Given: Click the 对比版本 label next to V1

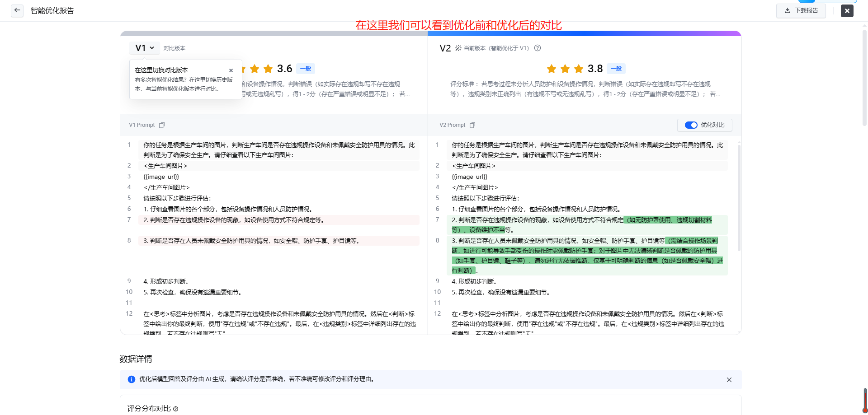Looking at the screenshot, I should coord(175,48).
